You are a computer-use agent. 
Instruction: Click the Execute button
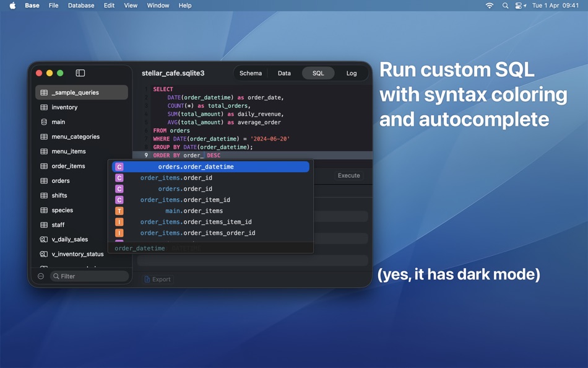[x=348, y=175]
